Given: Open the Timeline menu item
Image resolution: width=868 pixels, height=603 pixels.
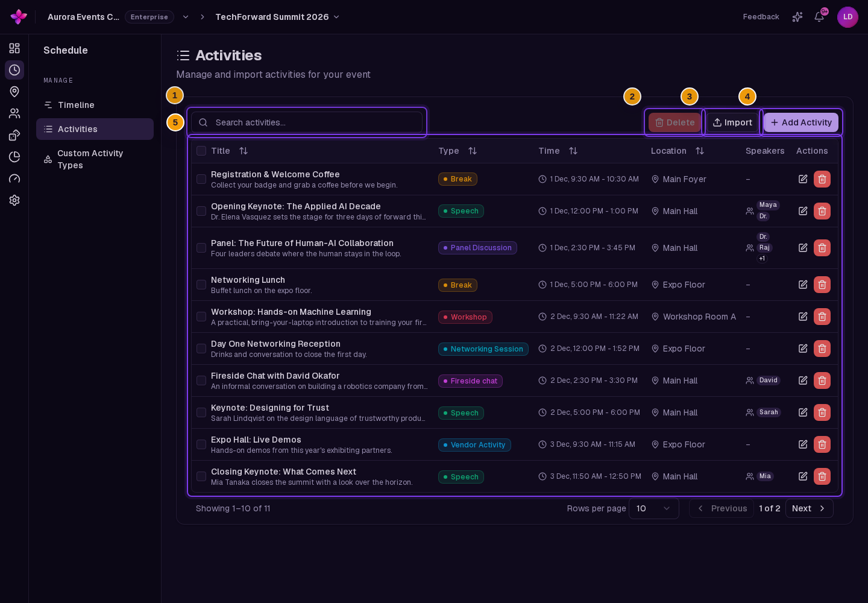Looking at the screenshot, I should [x=95, y=105].
